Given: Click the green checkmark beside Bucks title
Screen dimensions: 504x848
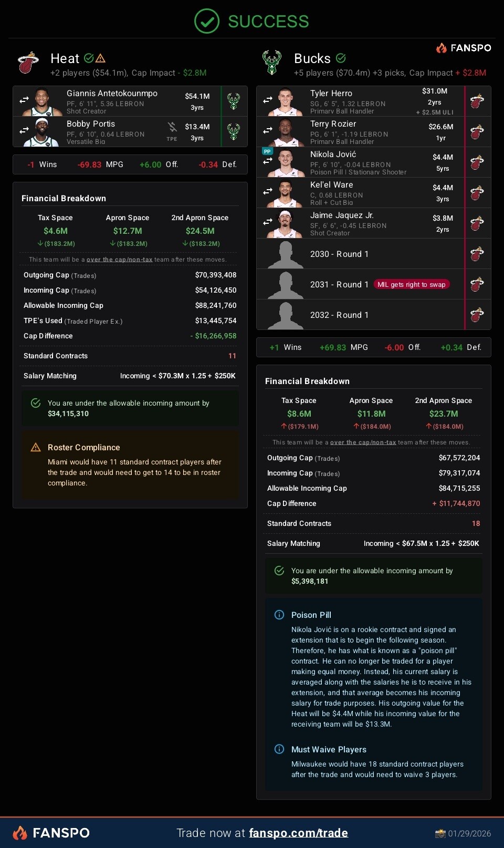Looking at the screenshot, I should pyautogui.click(x=341, y=58).
